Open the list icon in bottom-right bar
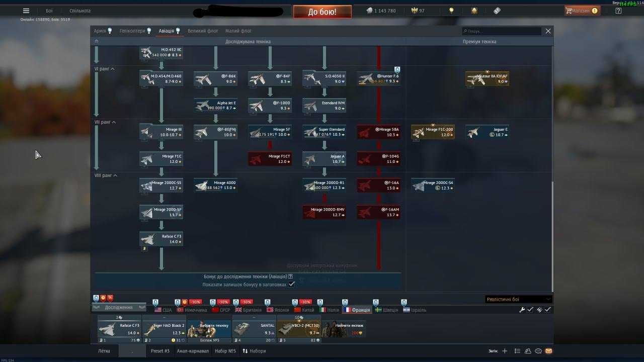 (x=518, y=351)
